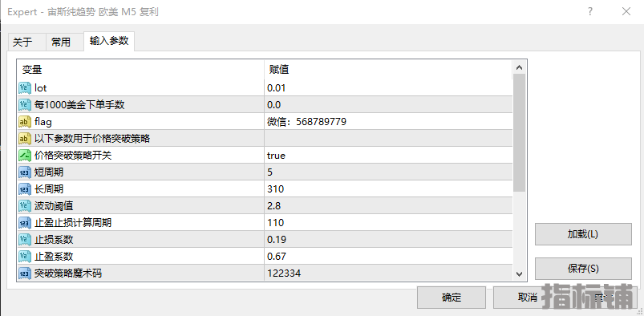Viewport: 644px width, 316px height.
Task: Click the 赋值 column header
Action: click(x=388, y=70)
